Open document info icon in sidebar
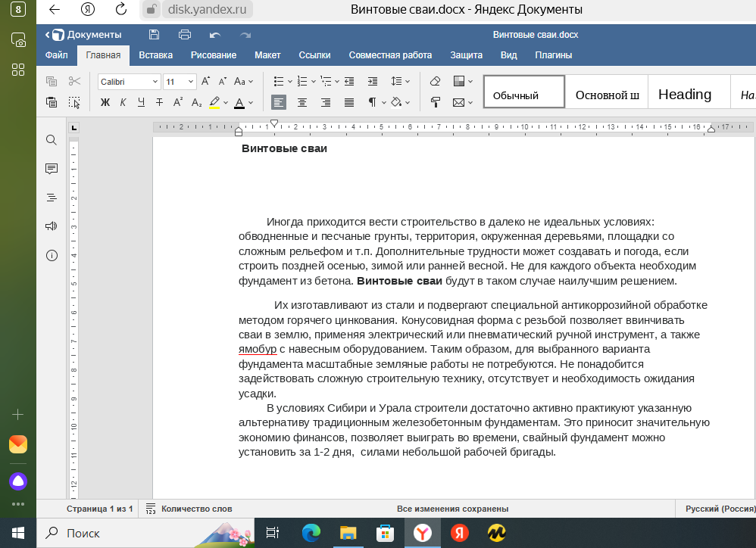This screenshot has height=548, width=756. tap(52, 255)
